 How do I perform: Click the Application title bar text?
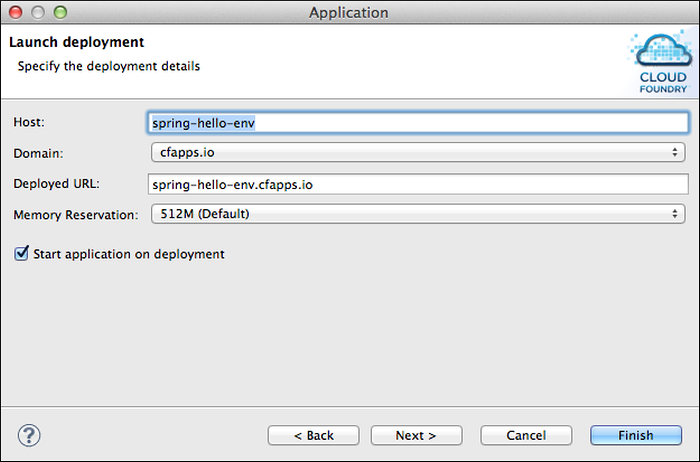349,13
